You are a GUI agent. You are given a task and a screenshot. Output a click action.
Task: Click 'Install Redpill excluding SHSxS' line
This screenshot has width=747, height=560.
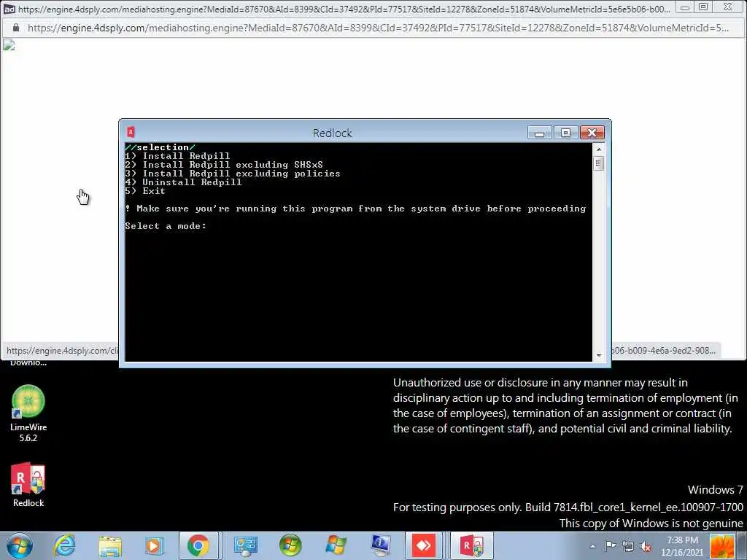[224, 165]
